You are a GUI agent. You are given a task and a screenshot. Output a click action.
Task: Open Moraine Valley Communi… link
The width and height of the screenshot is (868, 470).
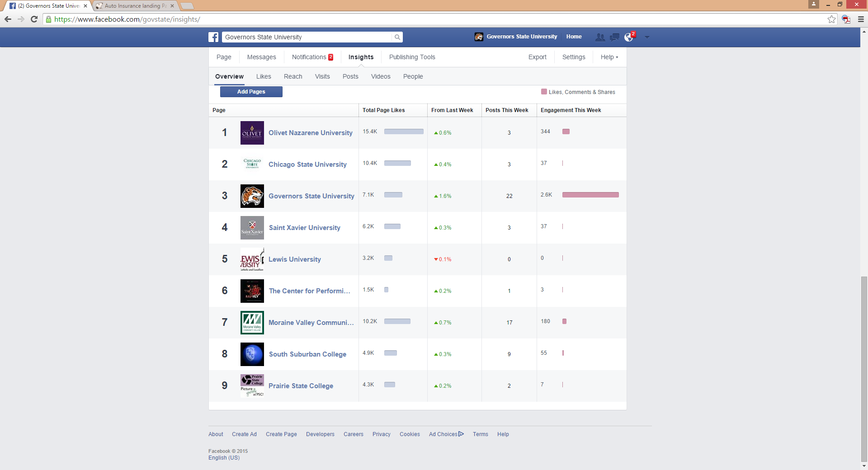(311, 323)
